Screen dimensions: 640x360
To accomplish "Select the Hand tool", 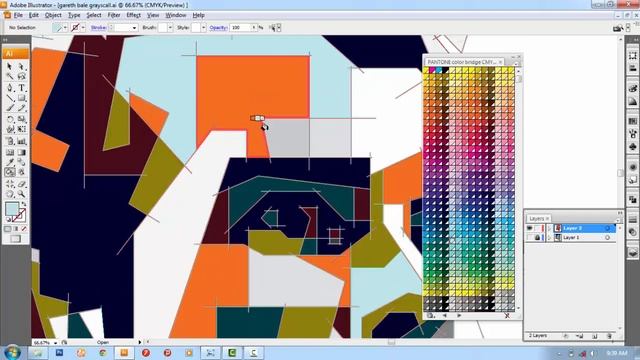I will pos(10,194).
